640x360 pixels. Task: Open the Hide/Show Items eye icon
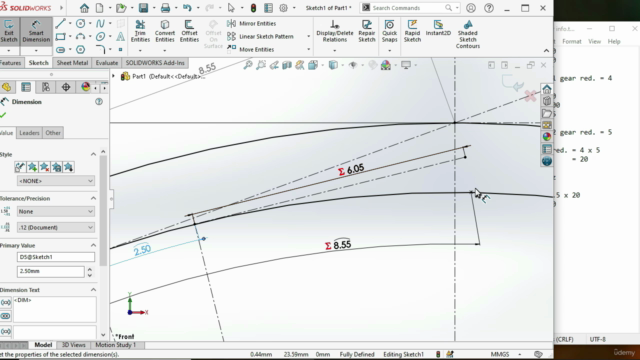pyautogui.click(x=353, y=65)
